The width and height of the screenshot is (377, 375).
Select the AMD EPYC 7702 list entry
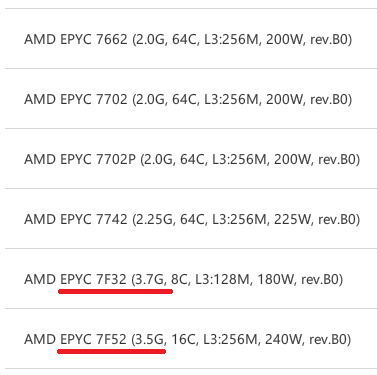pos(191,99)
